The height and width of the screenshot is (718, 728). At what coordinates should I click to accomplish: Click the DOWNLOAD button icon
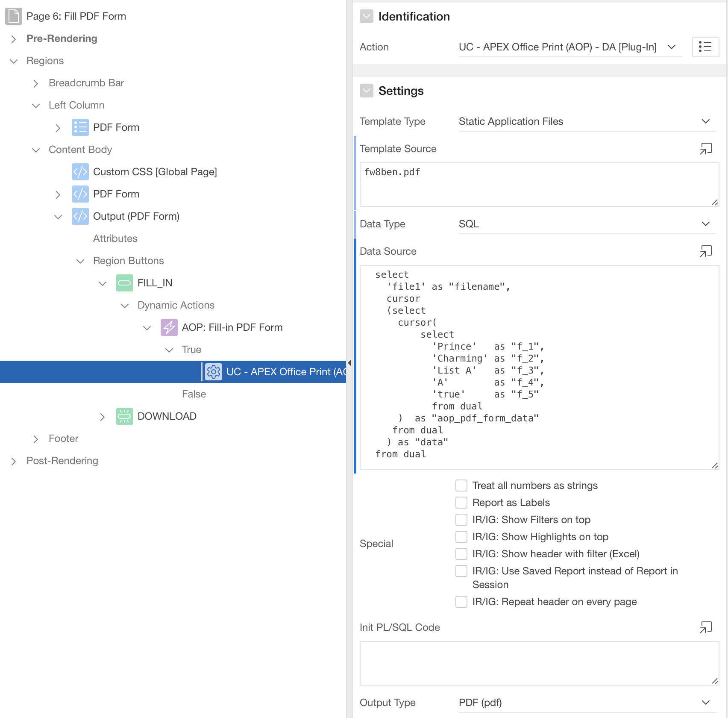[124, 416]
